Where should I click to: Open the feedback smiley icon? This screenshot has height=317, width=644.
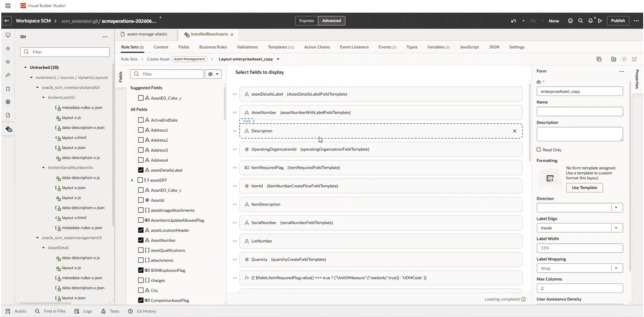point(571,21)
